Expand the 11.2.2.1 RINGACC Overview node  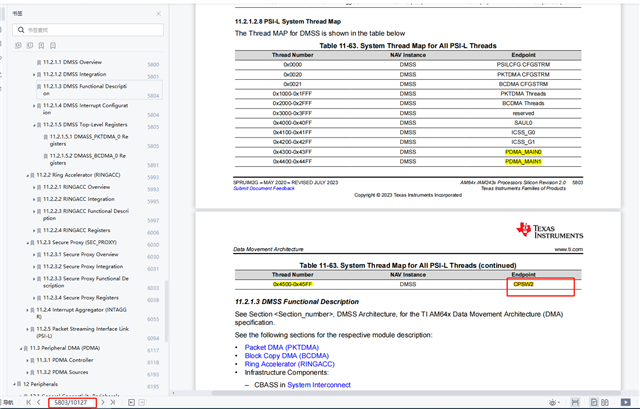pyautogui.click(x=34, y=187)
